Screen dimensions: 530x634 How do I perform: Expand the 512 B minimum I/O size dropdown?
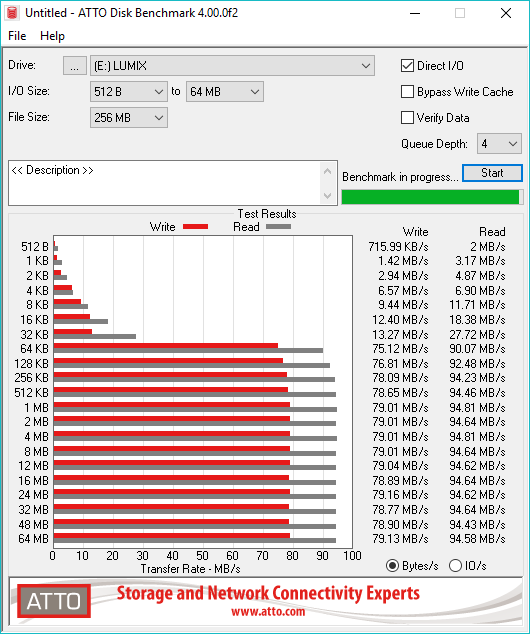(129, 92)
